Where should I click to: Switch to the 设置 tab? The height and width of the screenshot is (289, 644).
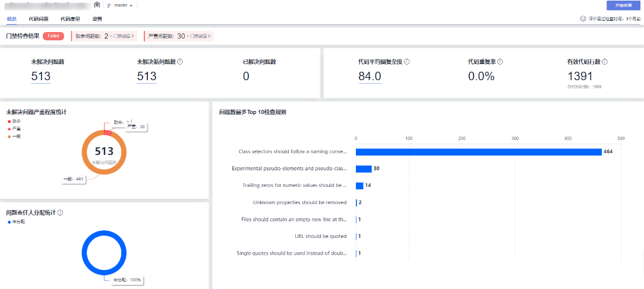coord(97,19)
